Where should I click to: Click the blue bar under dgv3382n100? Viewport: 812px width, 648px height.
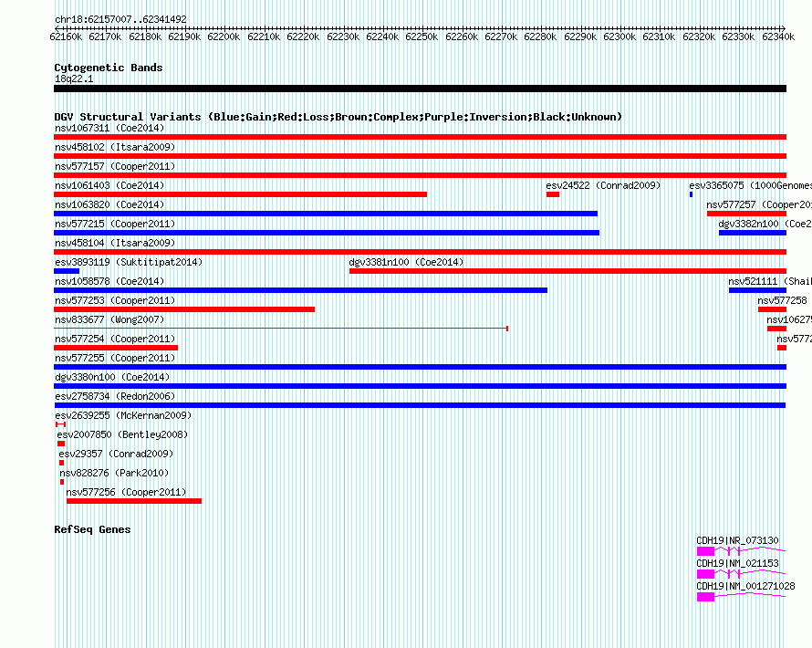click(753, 233)
